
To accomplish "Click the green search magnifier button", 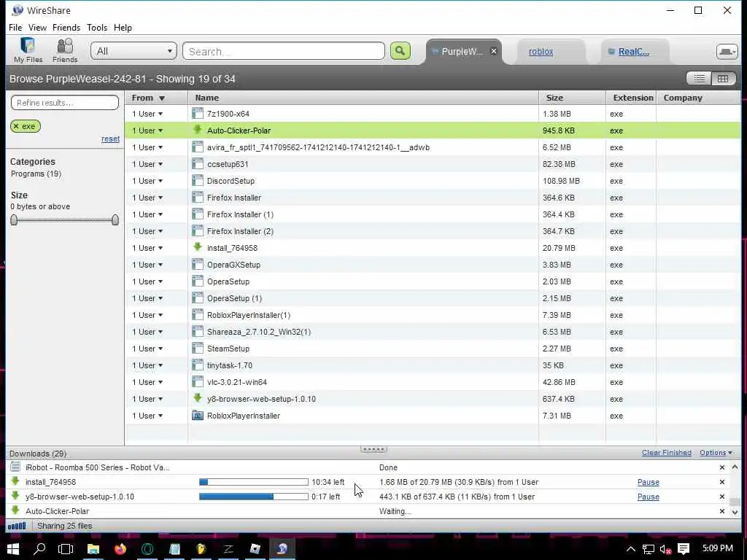I will coord(400,51).
